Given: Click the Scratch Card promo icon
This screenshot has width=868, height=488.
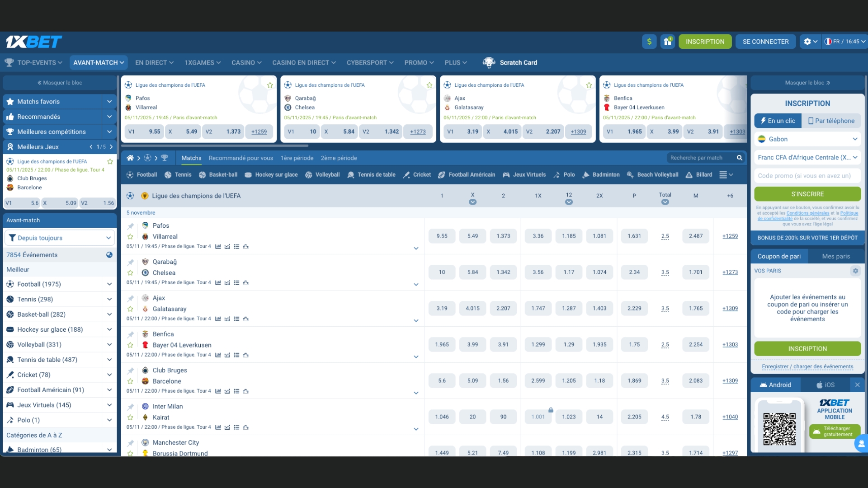Looking at the screenshot, I should [x=490, y=63].
